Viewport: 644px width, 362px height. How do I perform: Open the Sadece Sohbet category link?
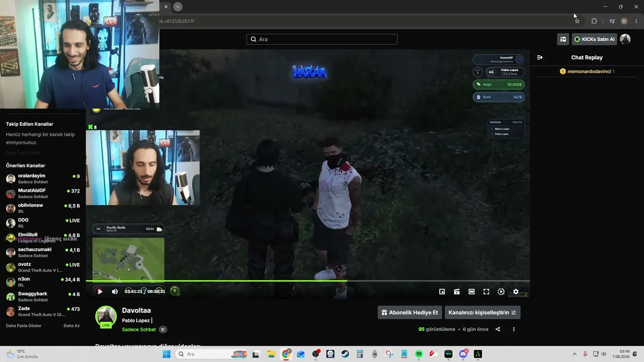pyautogui.click(x=139, y=329)
